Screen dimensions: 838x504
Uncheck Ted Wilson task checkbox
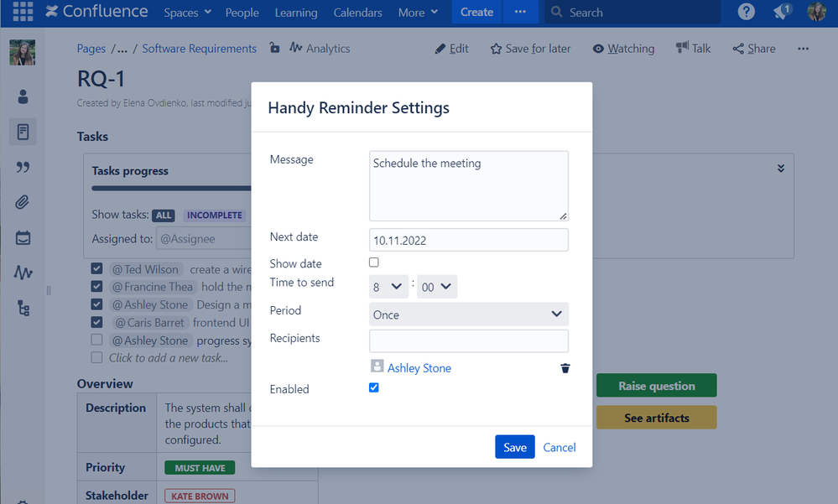coord(96,268)
